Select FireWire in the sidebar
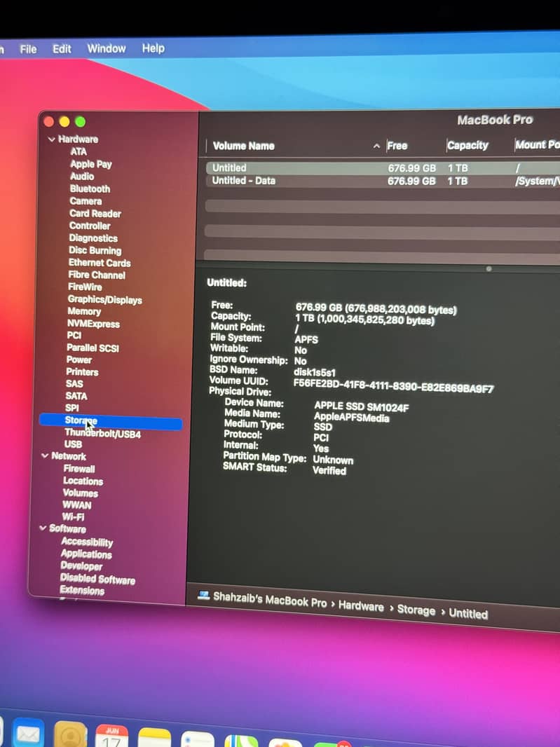The width and height of the screenshot is (560, 747). [85, 287]
